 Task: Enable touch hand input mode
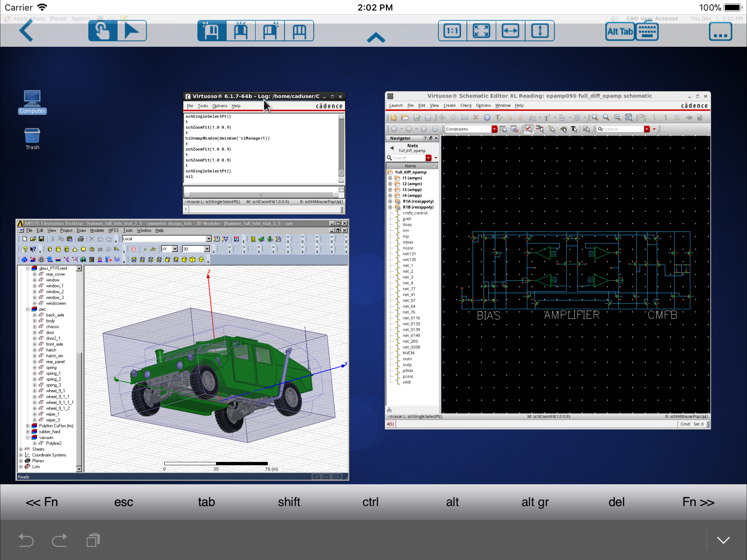click(x=103, y=31)
